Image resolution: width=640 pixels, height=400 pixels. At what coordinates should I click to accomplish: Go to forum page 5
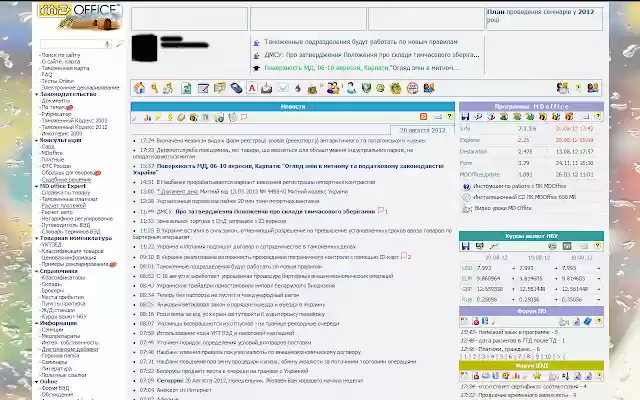[x=501, y=357]
